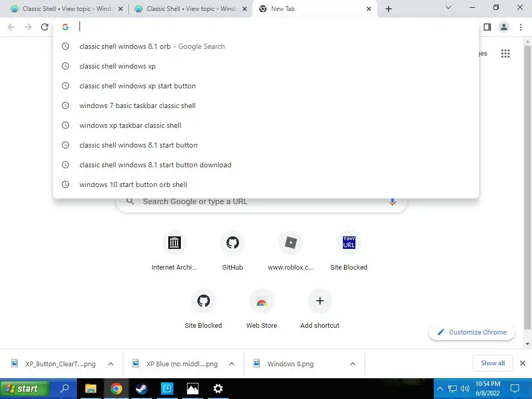Close the downloads bar
532x399 pixels.
coord(523,363)
